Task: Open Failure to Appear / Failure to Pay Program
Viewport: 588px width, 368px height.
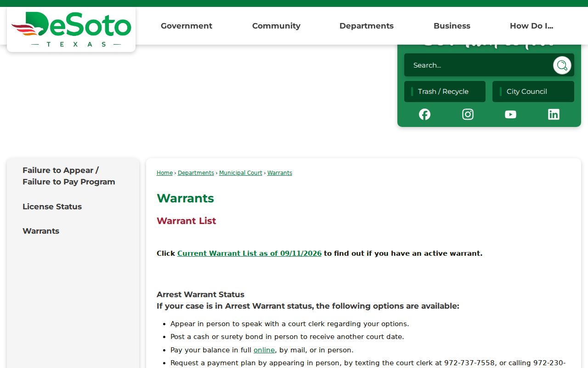Action: [69, 176]
